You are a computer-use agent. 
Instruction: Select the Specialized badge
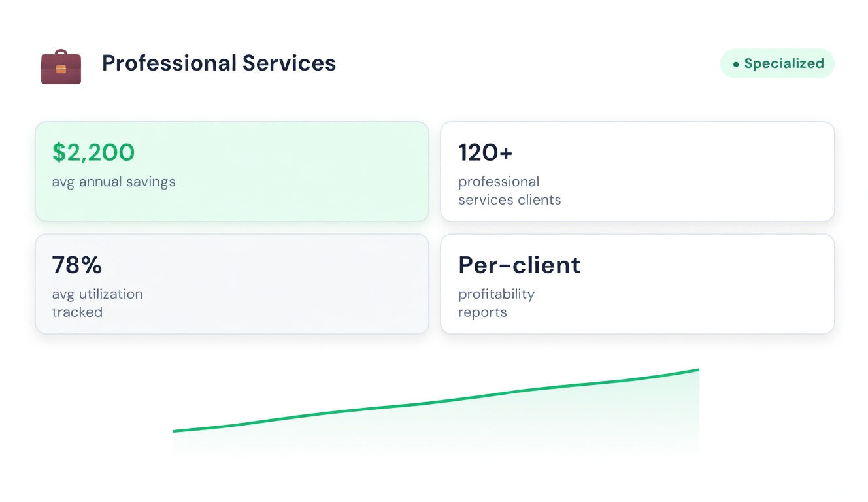coord(777,63)
